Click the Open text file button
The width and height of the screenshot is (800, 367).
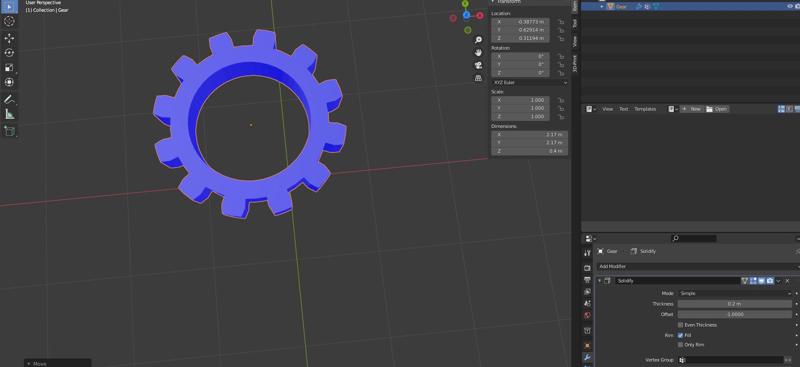coord(717,109)
